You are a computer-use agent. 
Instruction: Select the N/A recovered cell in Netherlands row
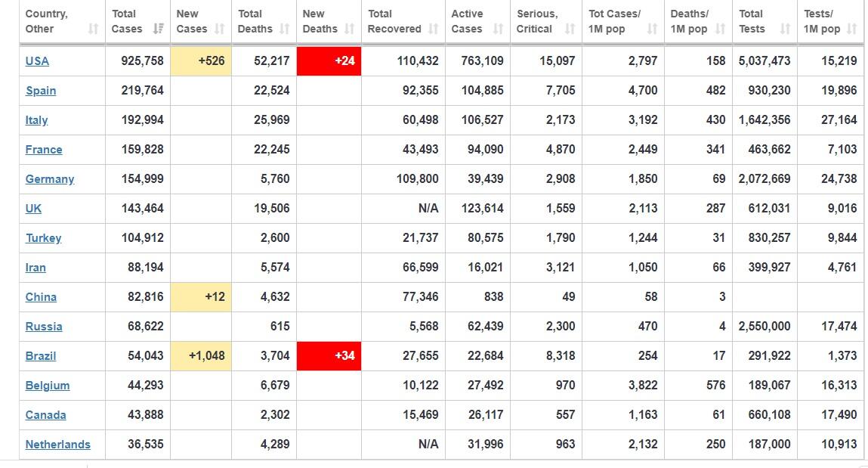(428, 445)
